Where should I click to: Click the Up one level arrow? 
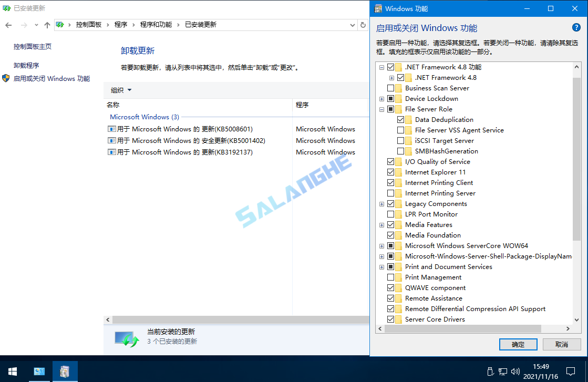point(47,24)
